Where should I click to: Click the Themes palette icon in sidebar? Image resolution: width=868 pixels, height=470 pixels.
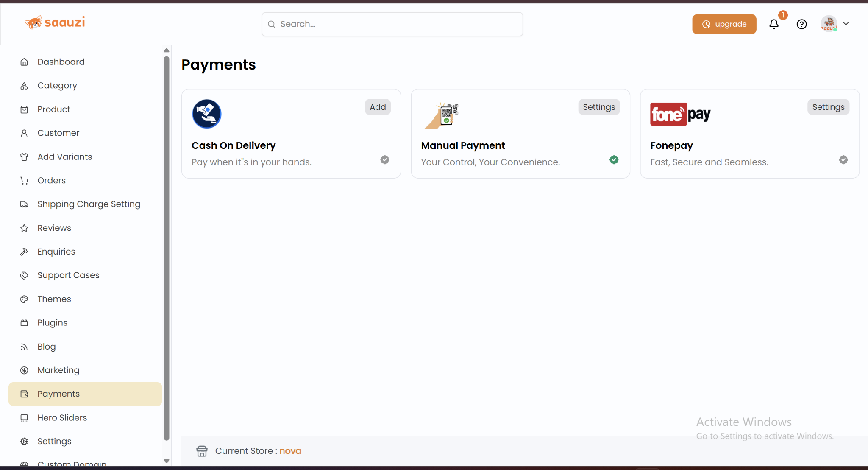pos(24,299)
